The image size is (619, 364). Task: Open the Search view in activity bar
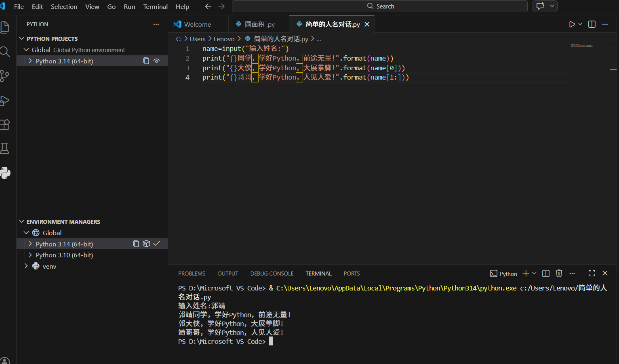[x=5, y=52]
